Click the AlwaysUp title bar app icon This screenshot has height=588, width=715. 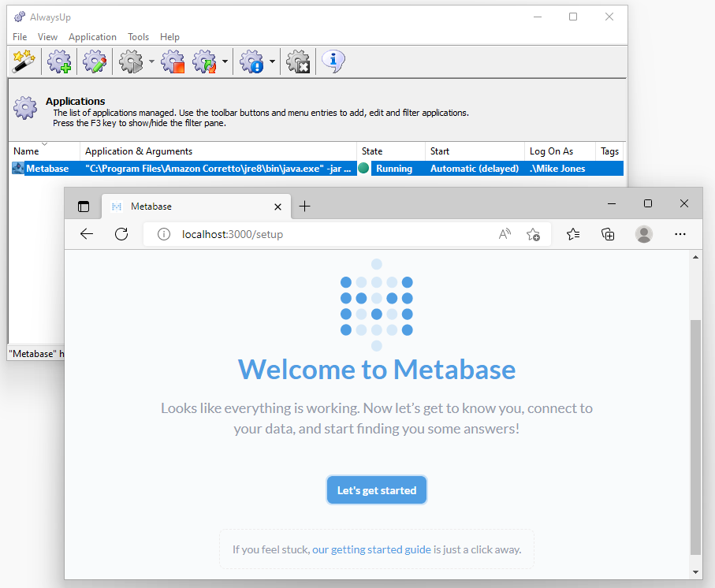pyautogui.click(x=20, y=17)
